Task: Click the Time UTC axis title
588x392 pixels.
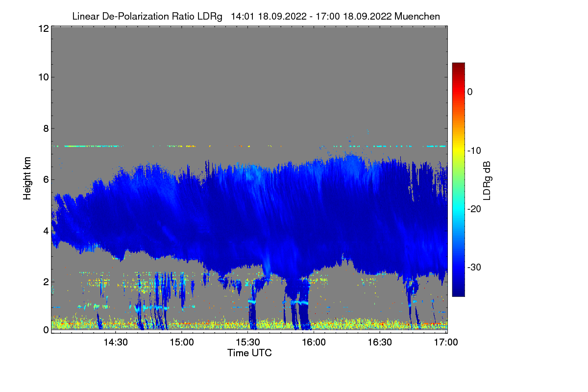Action: (x=249, y=353)
